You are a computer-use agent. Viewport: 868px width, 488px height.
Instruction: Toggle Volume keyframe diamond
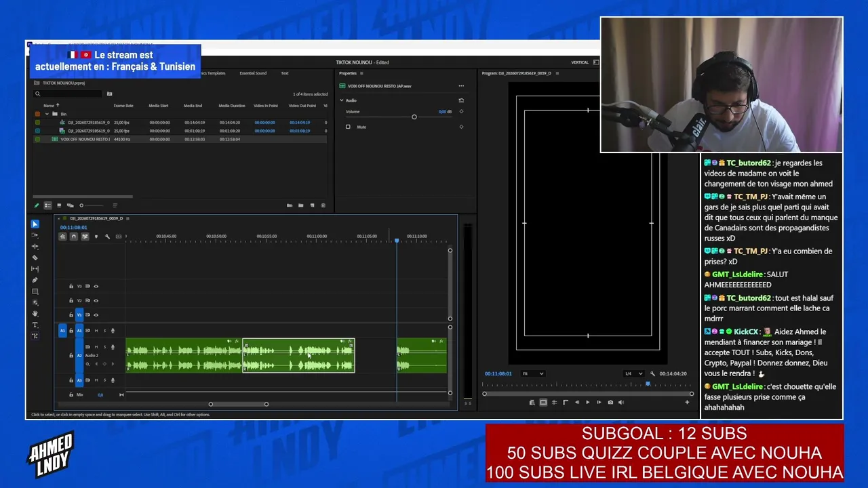461,112
